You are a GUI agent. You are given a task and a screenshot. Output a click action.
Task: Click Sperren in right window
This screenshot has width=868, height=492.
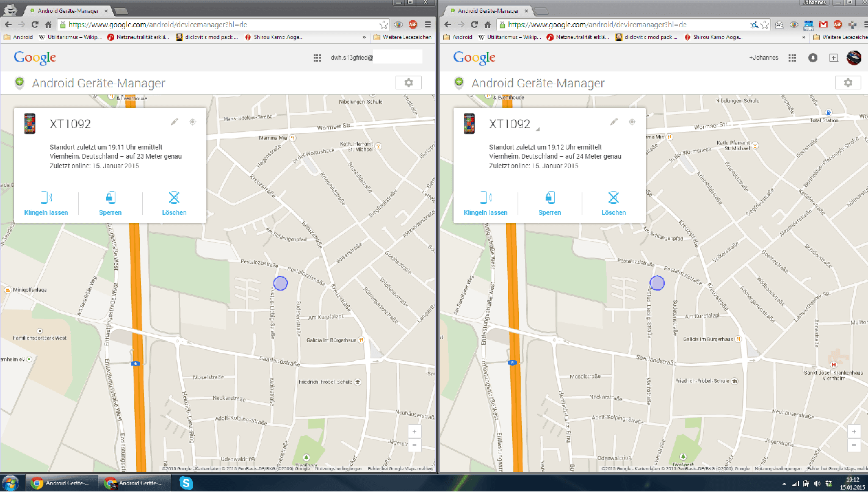click(x=550, y=204)
